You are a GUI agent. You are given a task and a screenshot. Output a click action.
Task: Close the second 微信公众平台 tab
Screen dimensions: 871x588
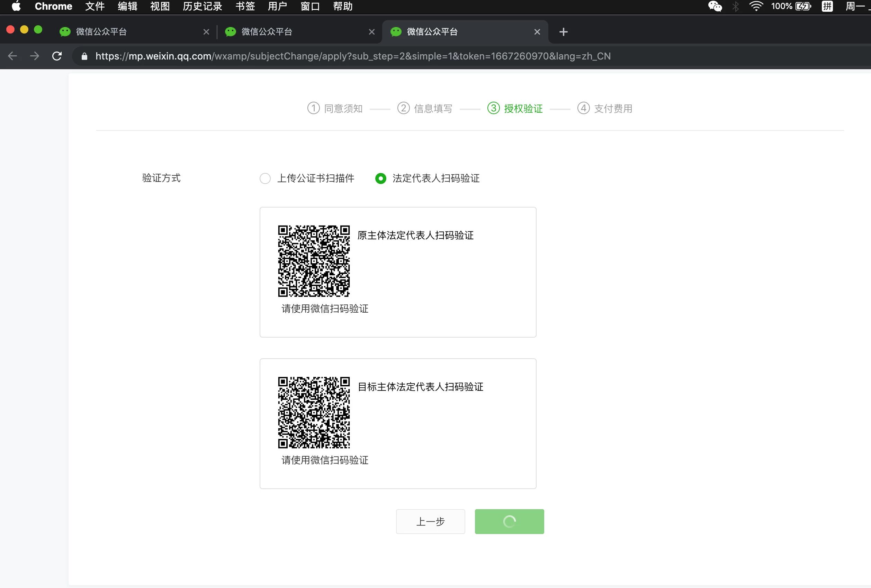point(371,32)
